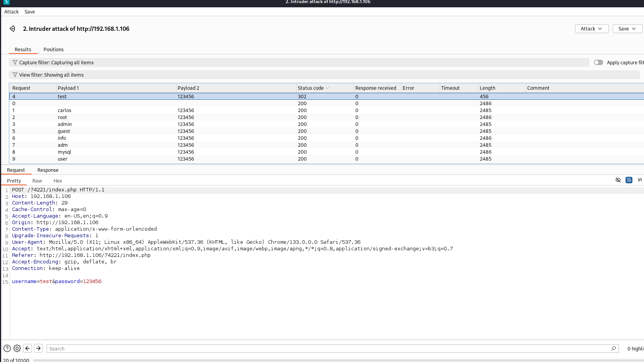644x362 pixels.
Task: Select result row with payload user
Action: point(326,159)
